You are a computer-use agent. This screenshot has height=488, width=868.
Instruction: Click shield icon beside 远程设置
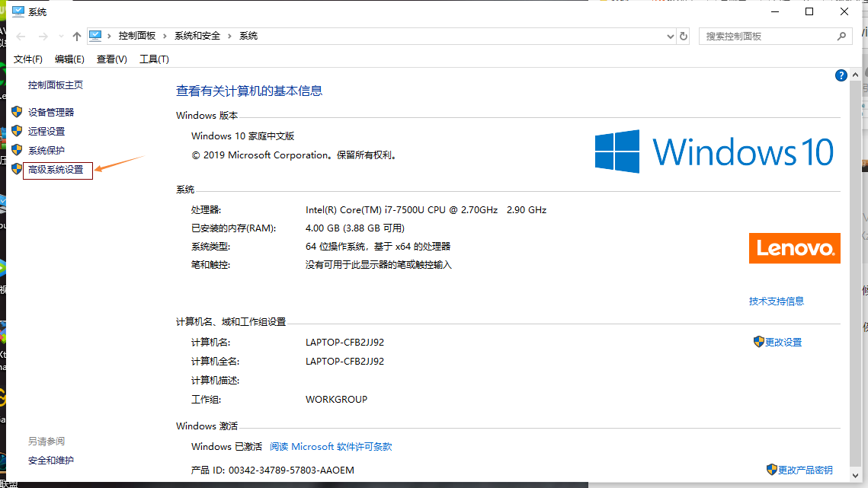coord(17,131)
